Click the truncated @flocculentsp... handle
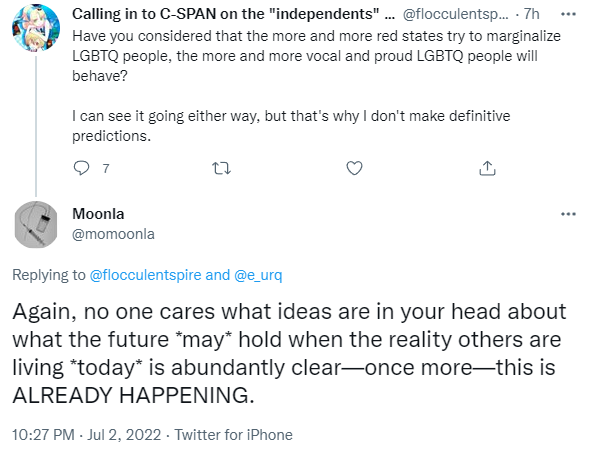Screen dimensions: 590x461 [455, 14]
